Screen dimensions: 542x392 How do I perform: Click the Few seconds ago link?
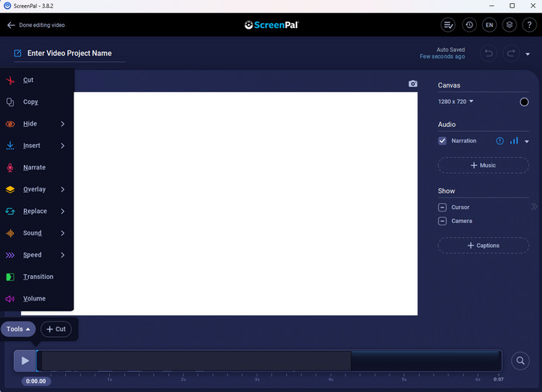click(x=442, y=57)
